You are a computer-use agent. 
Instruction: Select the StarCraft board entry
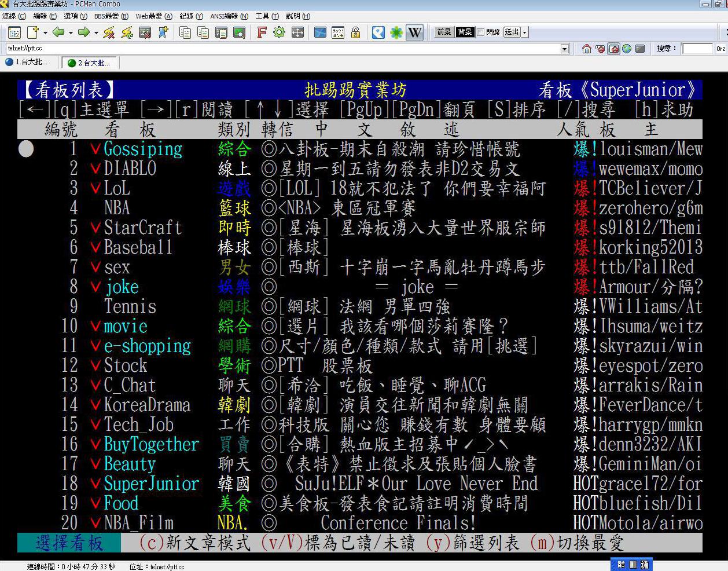pos(143,228)
